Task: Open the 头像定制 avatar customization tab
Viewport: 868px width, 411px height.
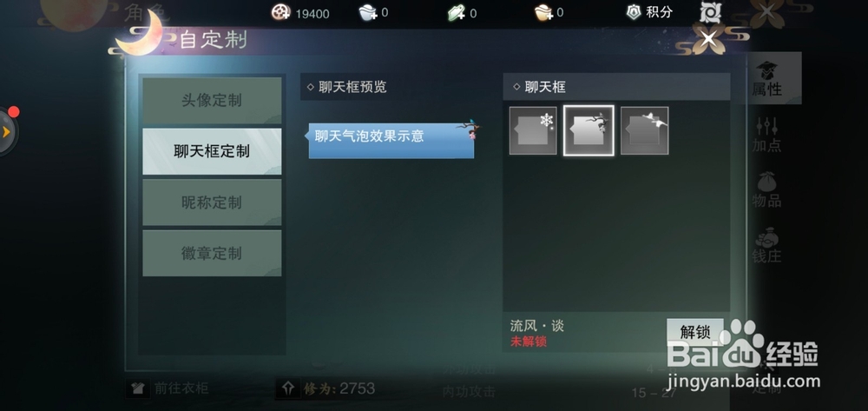Action: coord(212,101)
